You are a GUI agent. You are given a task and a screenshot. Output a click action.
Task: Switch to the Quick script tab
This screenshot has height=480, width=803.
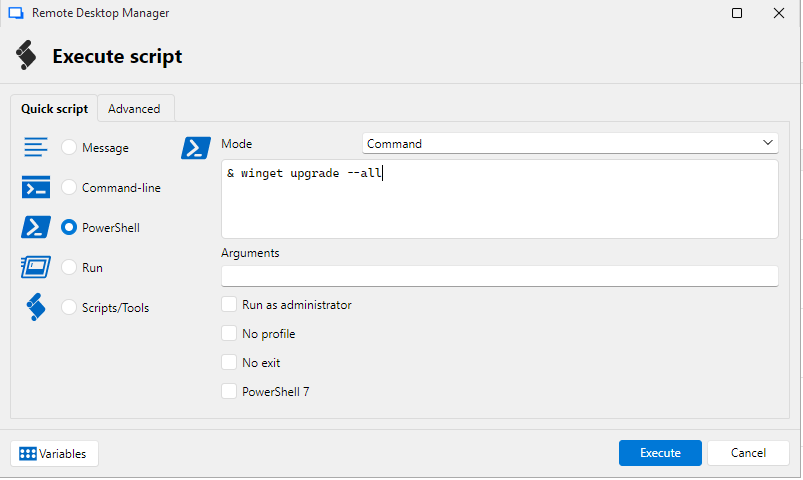[x=54, y=109]
